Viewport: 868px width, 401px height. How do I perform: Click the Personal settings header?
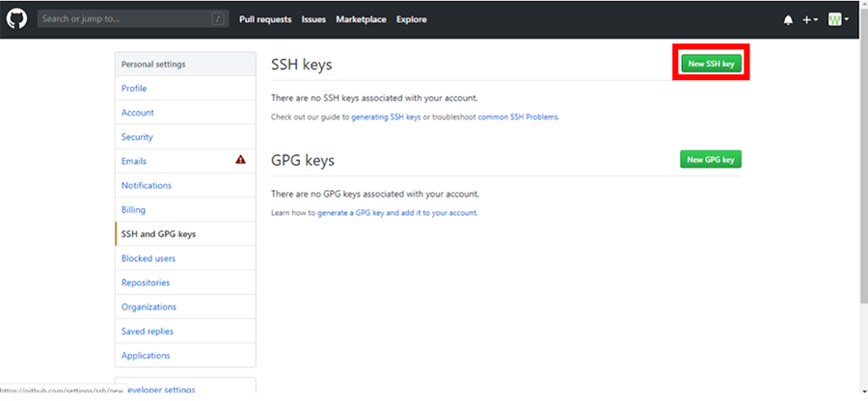point(185,65)
